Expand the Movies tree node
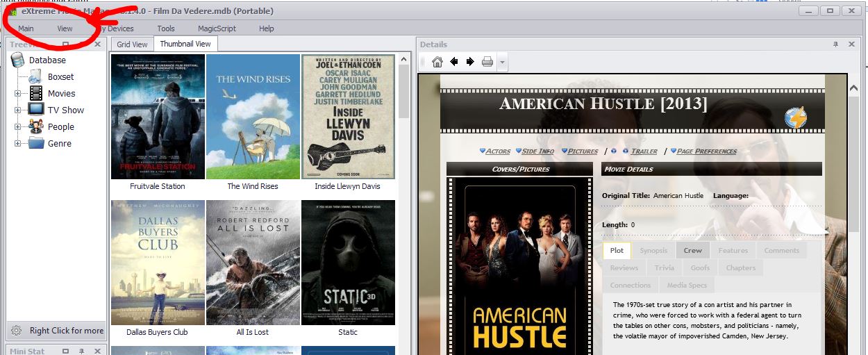The image size is (868, 355). click(18, 94)
